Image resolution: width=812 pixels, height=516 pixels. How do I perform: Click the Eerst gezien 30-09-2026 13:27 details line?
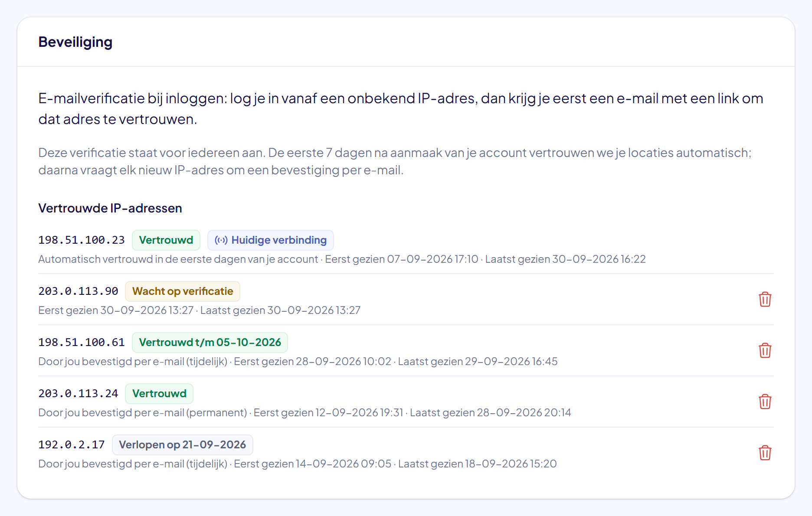pyautogui.click(x=200, y=310)
